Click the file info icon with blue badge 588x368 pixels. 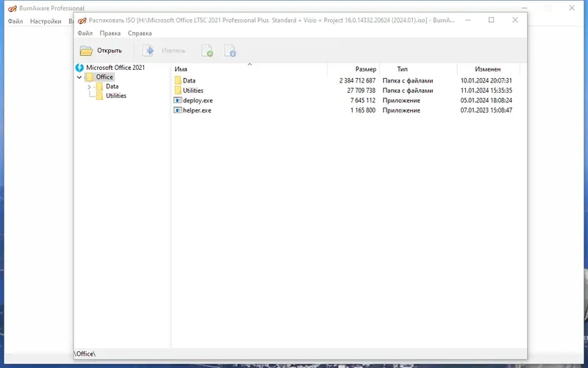point(230,51)
